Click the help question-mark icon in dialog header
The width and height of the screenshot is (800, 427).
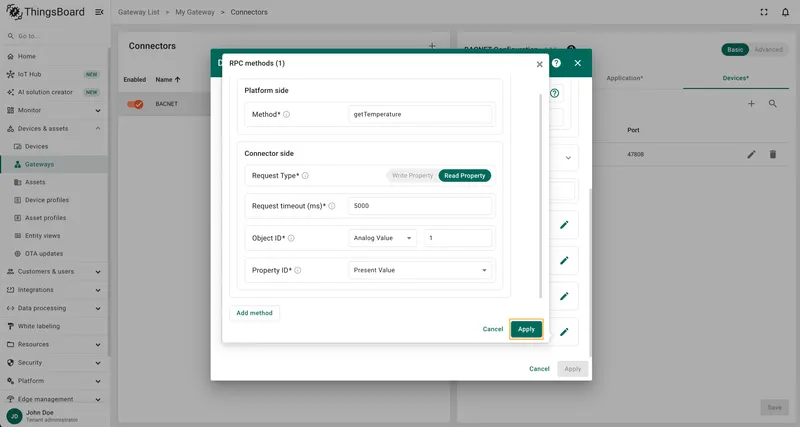pos(556,63)
